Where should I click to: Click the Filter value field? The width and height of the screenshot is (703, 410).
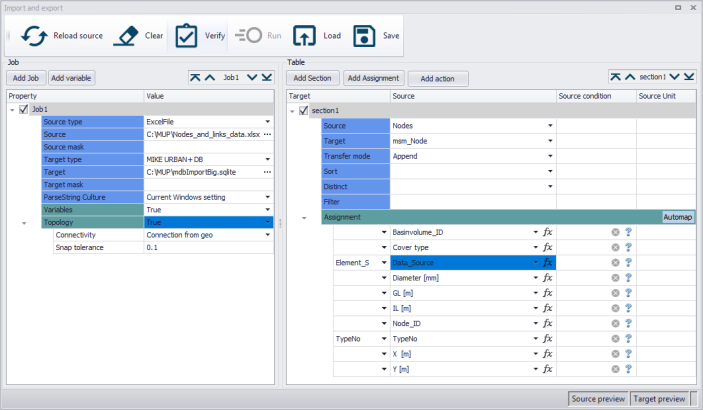[473, 202]
